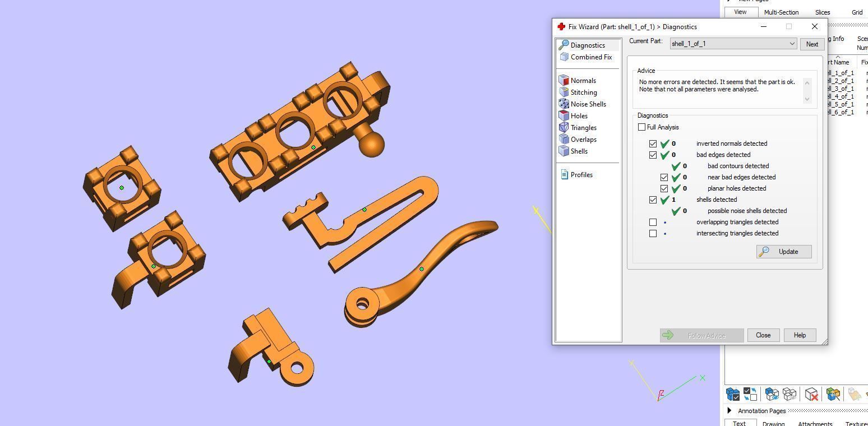Minimize the Fix Wizard dialog
The image size is (868, 426).
click(x=764, y=26)
